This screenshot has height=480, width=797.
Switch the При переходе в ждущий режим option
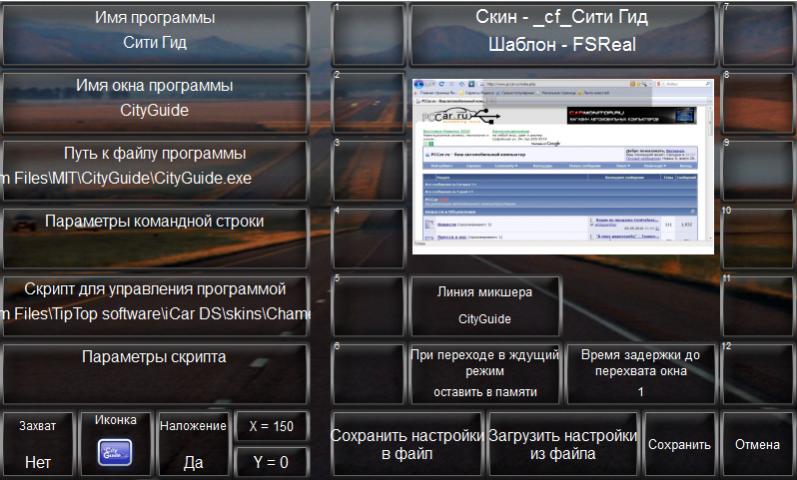(485, 373)
